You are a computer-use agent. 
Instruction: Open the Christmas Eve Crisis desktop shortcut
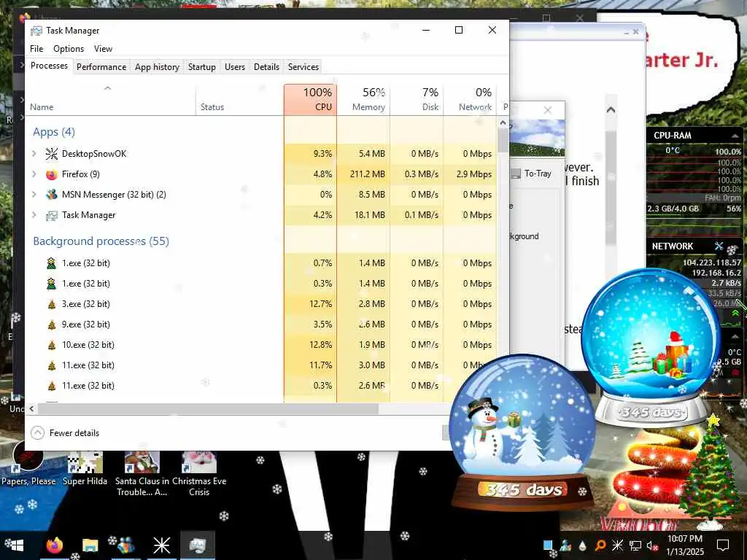pyautogui.click(x=199, y=474)
